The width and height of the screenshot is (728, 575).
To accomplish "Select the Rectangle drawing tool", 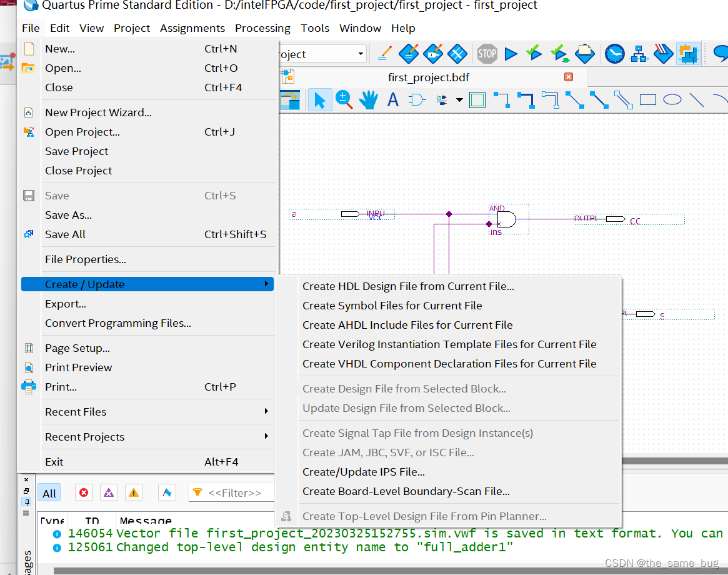I will pyautogui.click(x=647, y=100).
